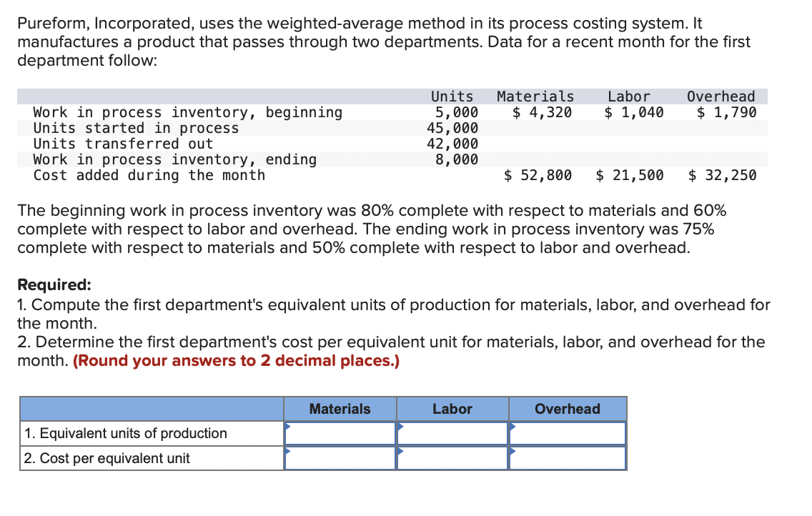Click the Overhead equivalent units input cell
Image resolution: width=812 pixels, height=516 pixels.
pos(567,433)
